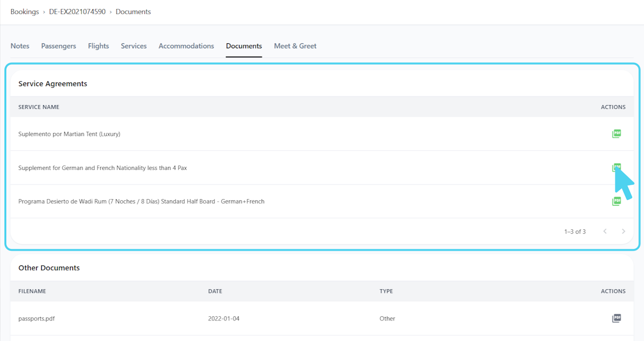Open the Services tab

pos(134,46)
